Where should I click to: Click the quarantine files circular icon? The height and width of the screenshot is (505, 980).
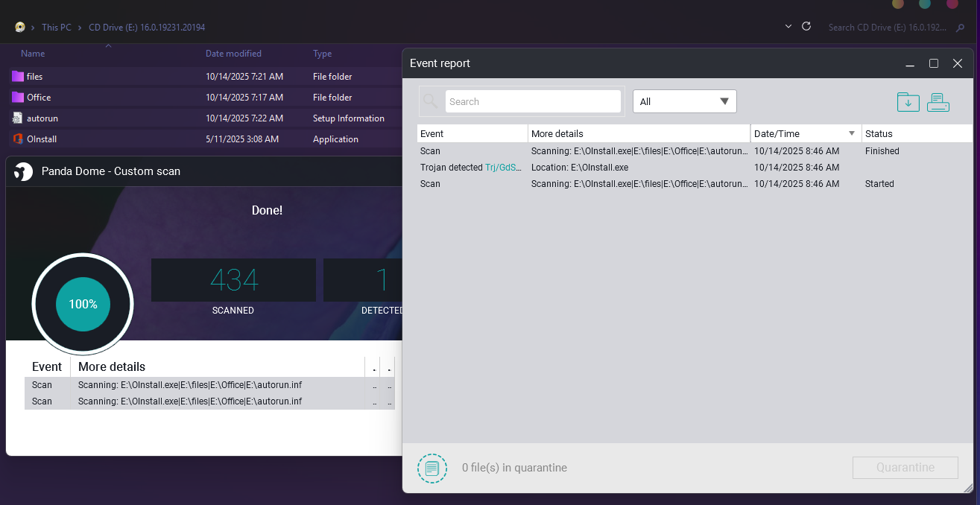tap(432, 469)
